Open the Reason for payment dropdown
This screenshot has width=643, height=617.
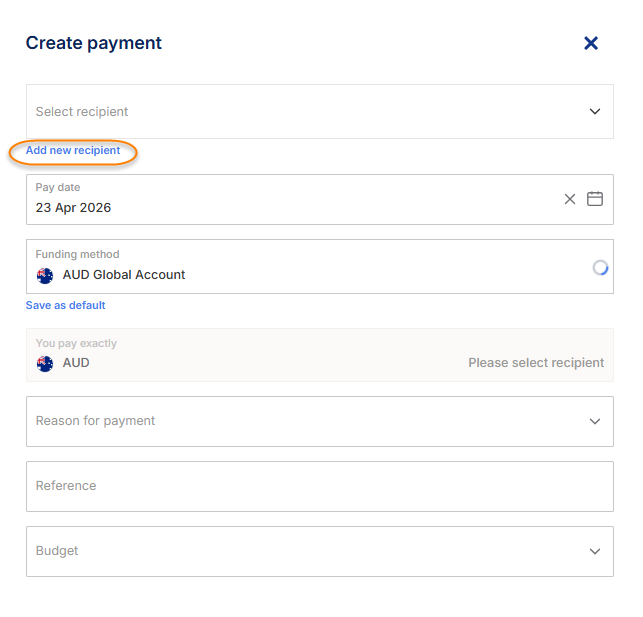tap(300, 422)
